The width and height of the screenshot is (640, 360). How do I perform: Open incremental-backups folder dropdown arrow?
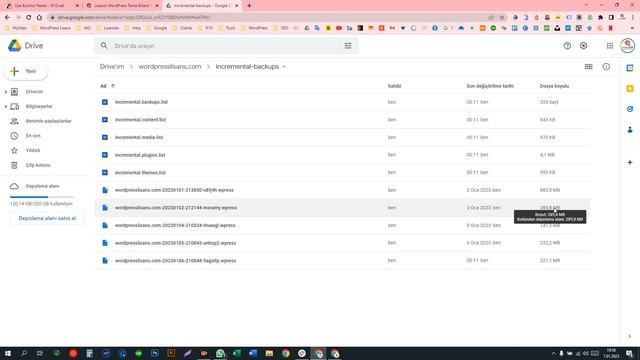coord(284,67)
